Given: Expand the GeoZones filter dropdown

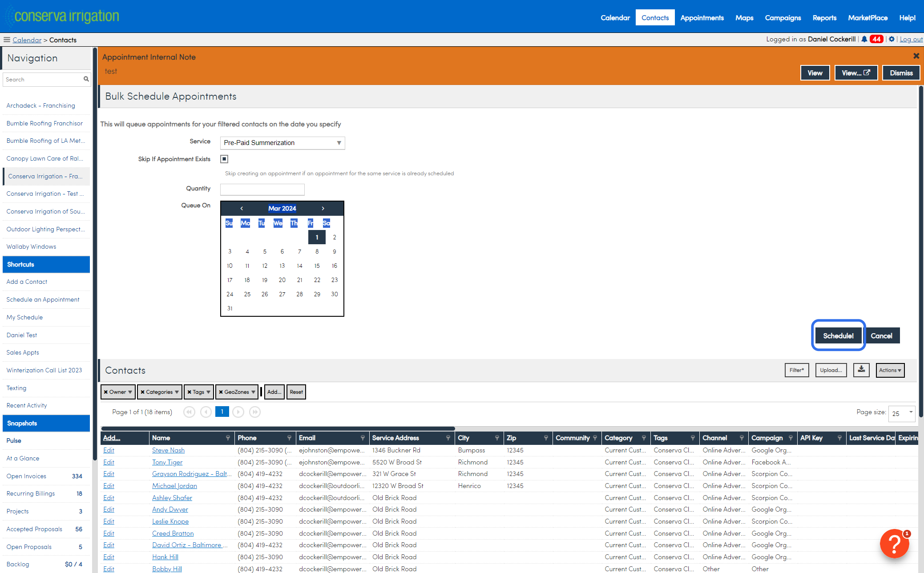Looking at the screenshot, I should tap(253, 392).
